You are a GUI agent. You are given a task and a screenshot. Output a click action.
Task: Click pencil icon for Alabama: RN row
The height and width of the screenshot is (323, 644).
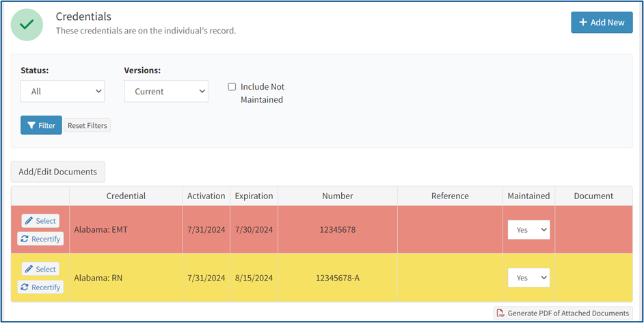(29, 269)
